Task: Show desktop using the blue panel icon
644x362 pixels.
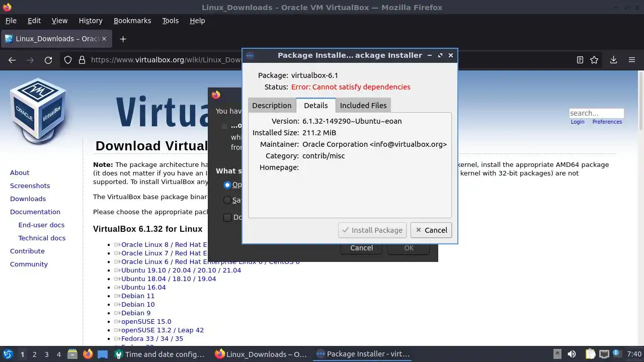Action: click(103, 354)
